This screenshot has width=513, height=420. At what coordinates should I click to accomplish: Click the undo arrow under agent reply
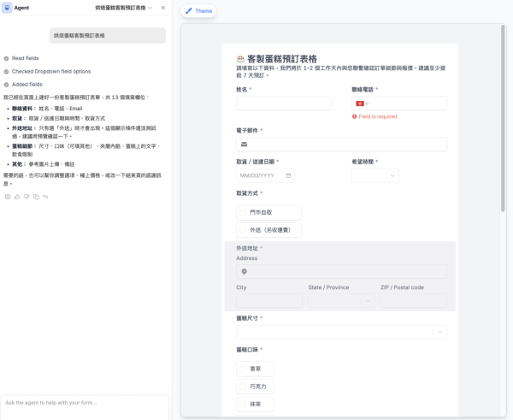[45, 197]
